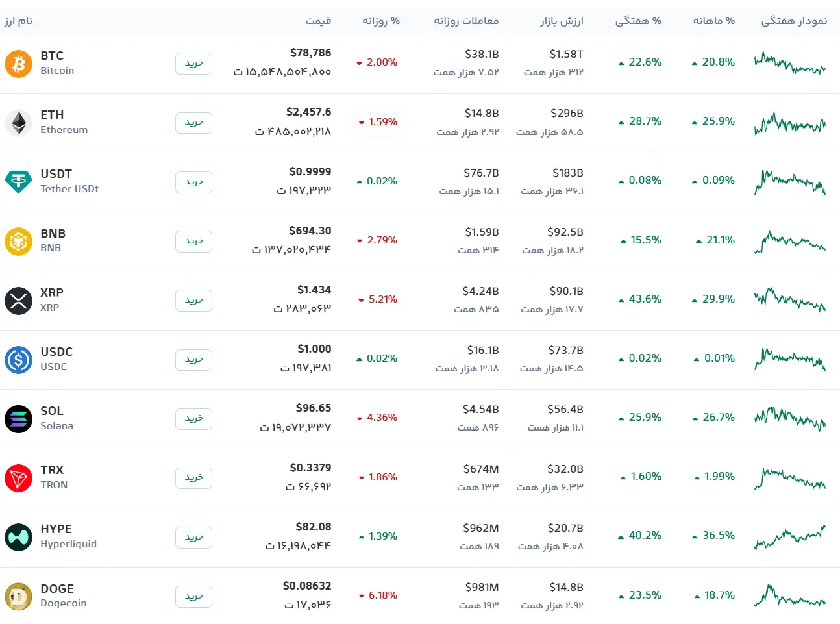Viewport: 840px width, 624px height.
Task: Sort by the % روزانه column header
Action: [x=381, y=21]
